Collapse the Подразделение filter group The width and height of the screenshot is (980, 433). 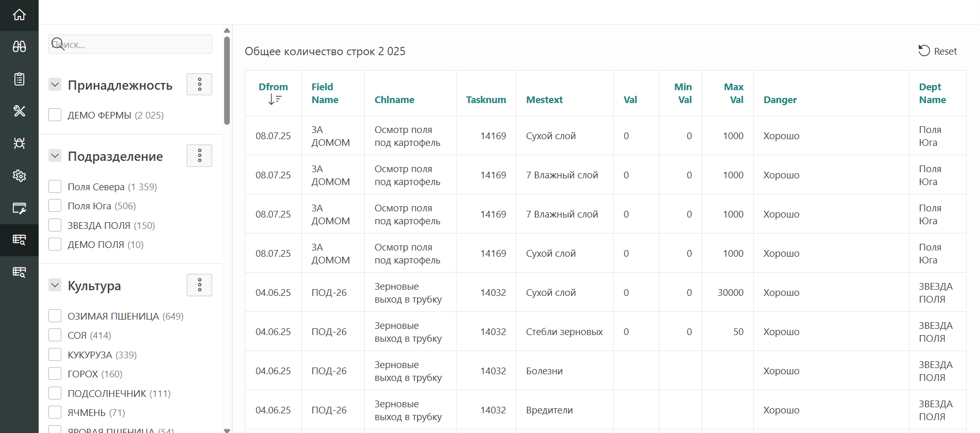[55, 156]
